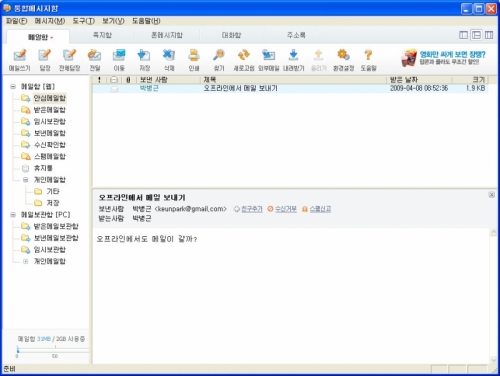Open the 메일함 tab dropdown arrow

(x=52, y=38)
